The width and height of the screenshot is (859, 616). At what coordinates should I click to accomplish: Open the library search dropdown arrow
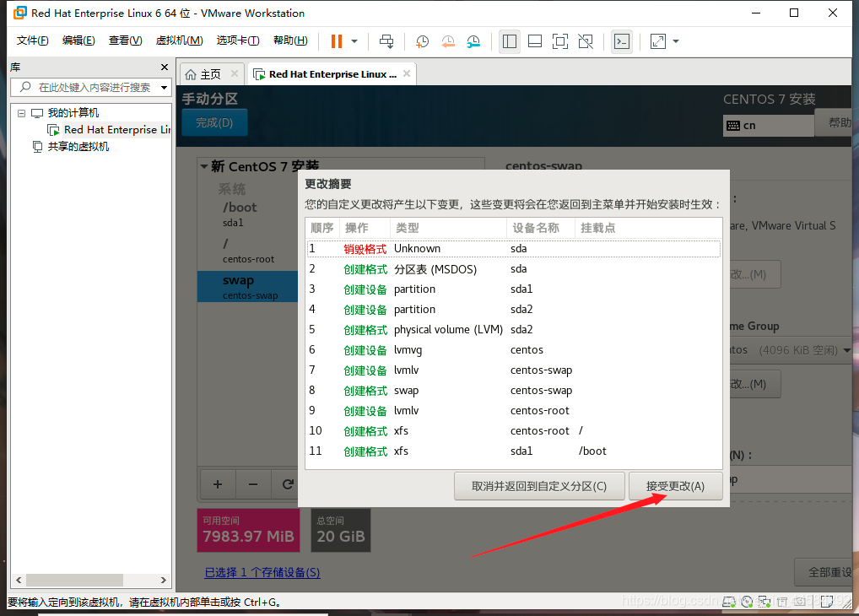tap(164, 87)
